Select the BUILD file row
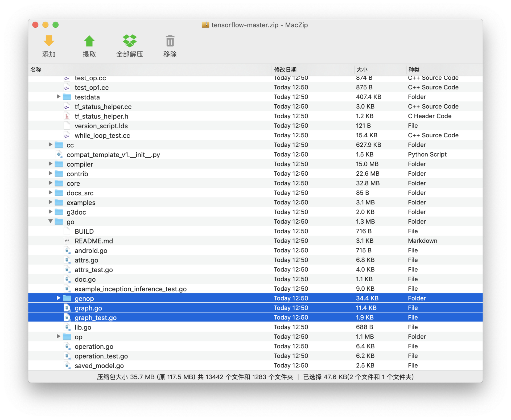 point(256,231)
